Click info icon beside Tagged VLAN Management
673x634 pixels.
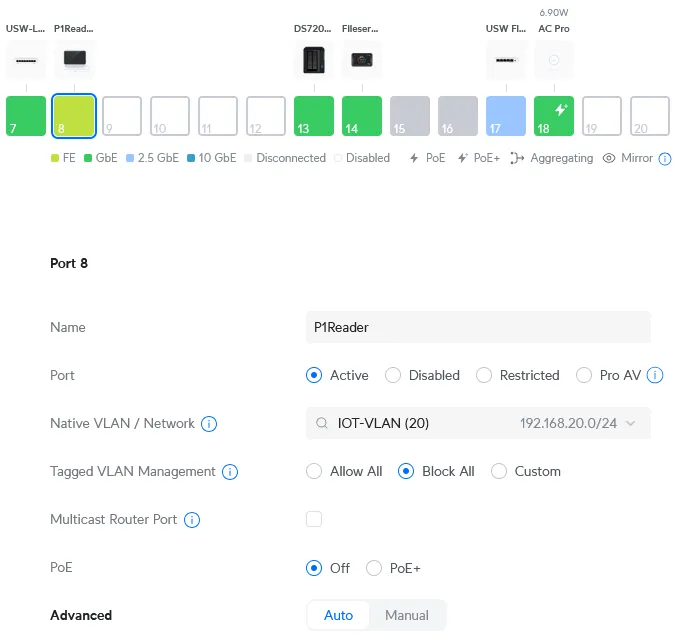pos(230,472)
